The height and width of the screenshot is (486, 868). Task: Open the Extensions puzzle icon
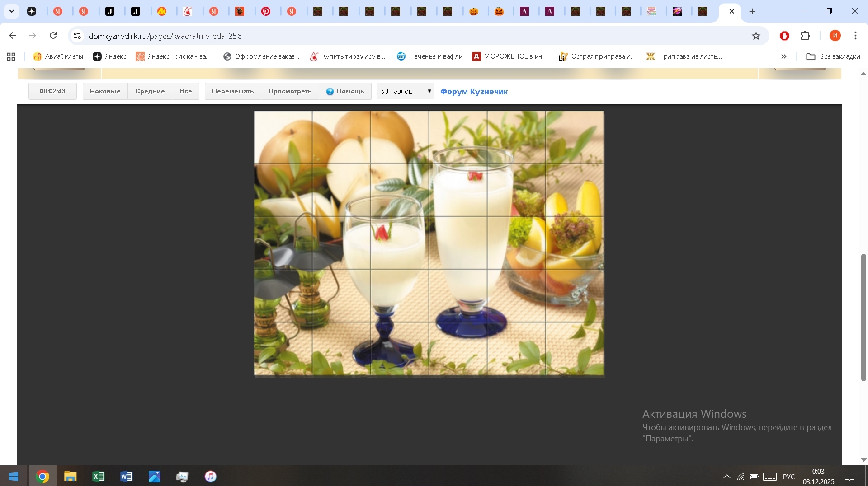tap(805, 36)
